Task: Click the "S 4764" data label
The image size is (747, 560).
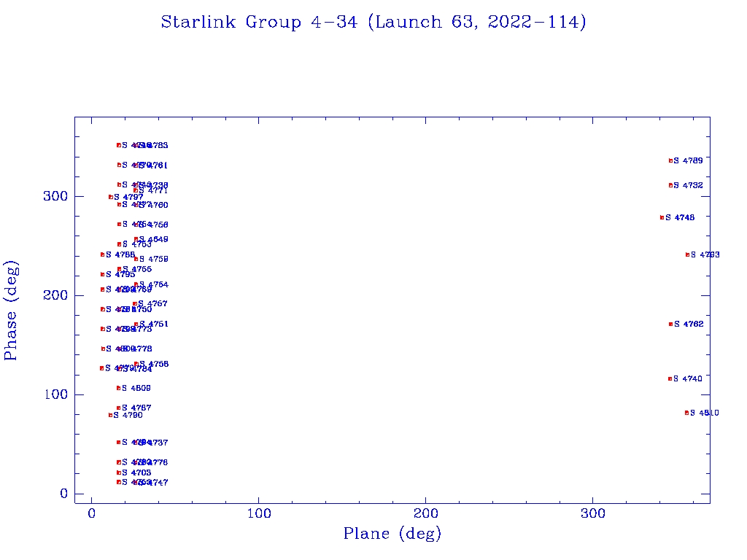Action: (x=153, y=285)
